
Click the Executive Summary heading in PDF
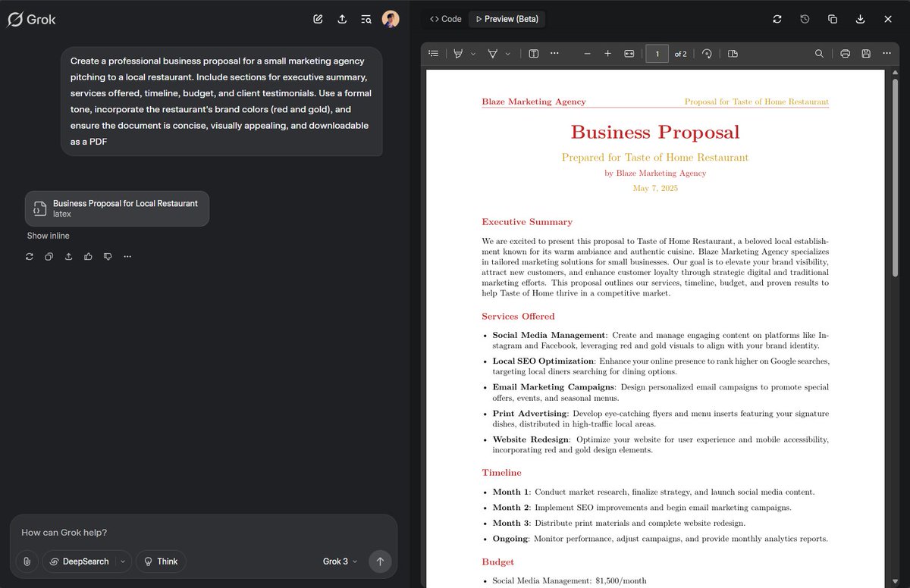(527, 222)
